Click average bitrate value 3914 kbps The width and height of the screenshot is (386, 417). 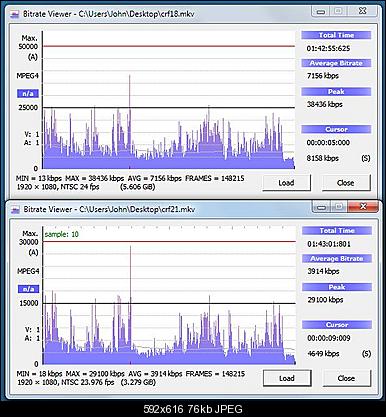click(323, 271)
